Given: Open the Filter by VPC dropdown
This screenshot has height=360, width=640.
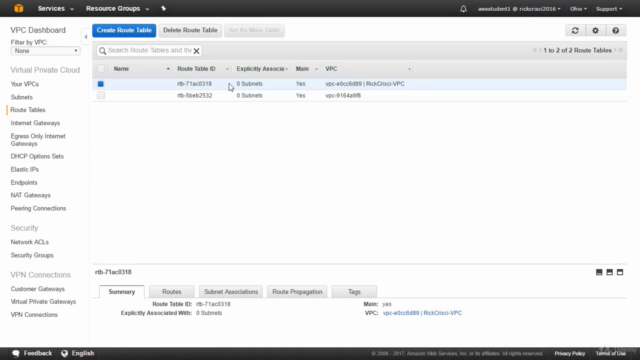Looking at the screenshot, I should tap(45, 51).
